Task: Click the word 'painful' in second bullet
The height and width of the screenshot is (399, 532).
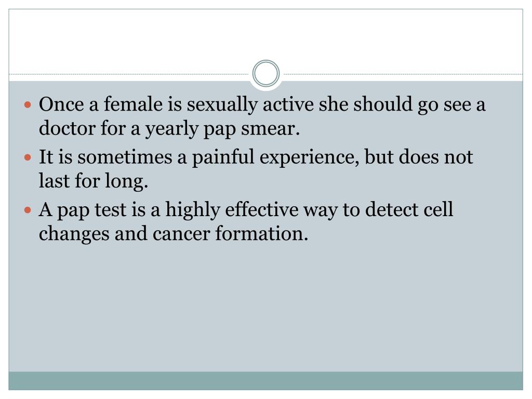Action: click(223, 157)
